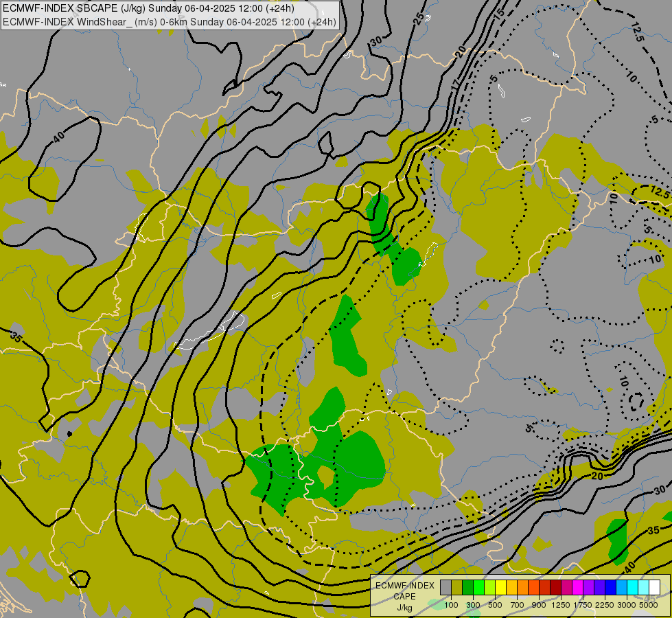Select the cyan swatch right of 3000 tick

pos(633,587)
